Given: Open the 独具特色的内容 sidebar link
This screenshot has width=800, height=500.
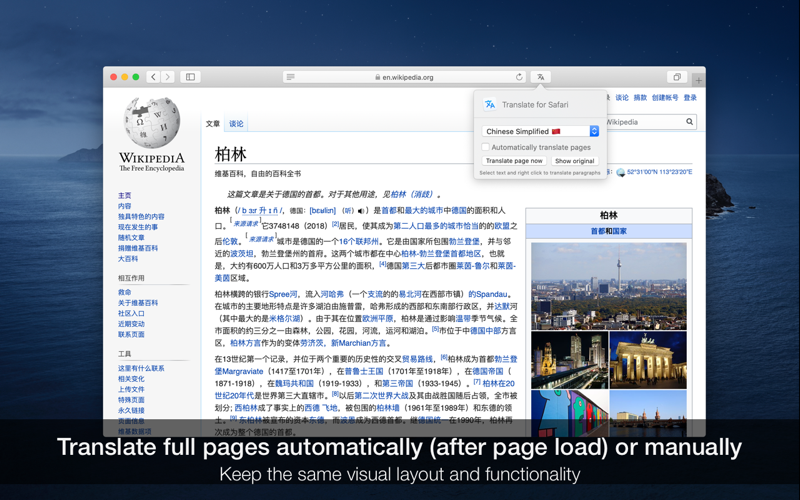Looking at the screenshot, I should [141, 216].
